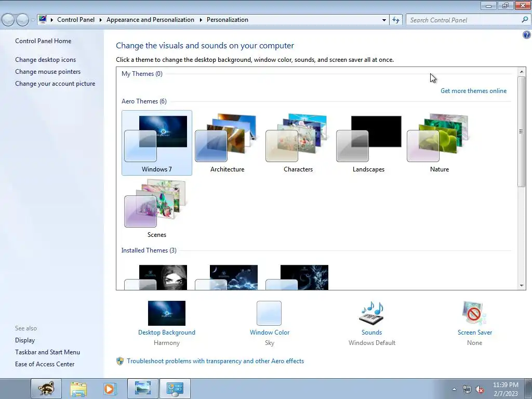Open Troubleshoot problems with transparency link

[216, 361]
